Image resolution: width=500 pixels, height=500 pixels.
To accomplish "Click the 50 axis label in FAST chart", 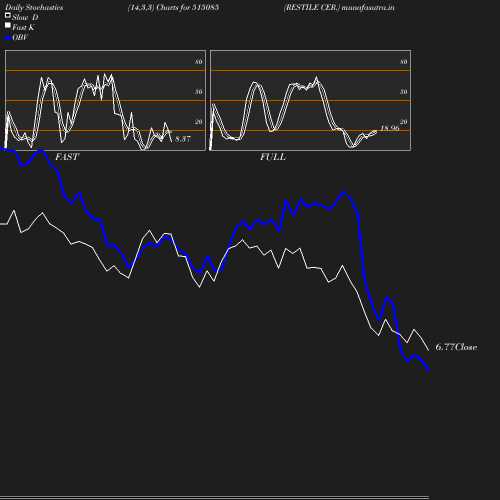I will click(x=199, y=92).
